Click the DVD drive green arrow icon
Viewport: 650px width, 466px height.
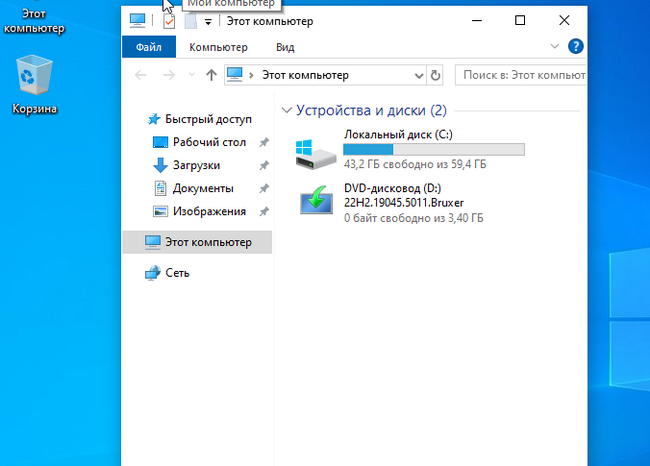(x=316, y=200)
